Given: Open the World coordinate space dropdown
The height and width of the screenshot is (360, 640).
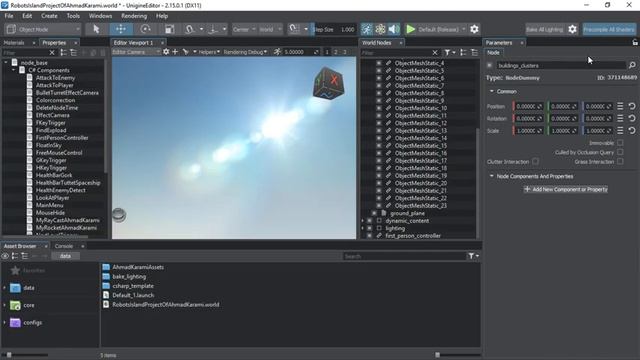Looking at the screenshot, I should point(270,29).
